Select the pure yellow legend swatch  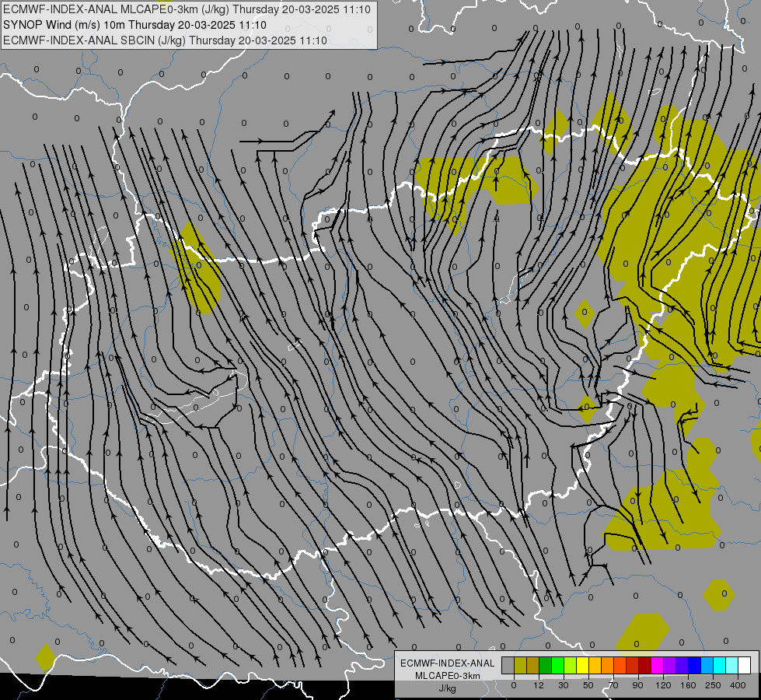coord(583,665)
